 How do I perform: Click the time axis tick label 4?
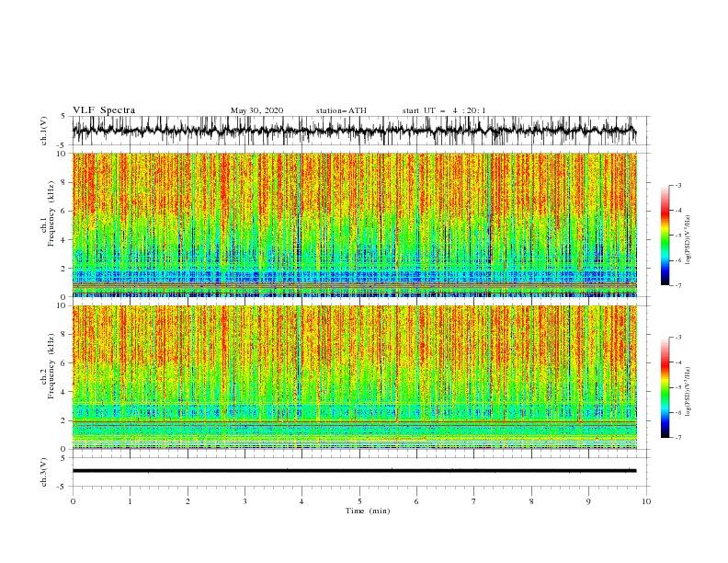click(302, 501)
